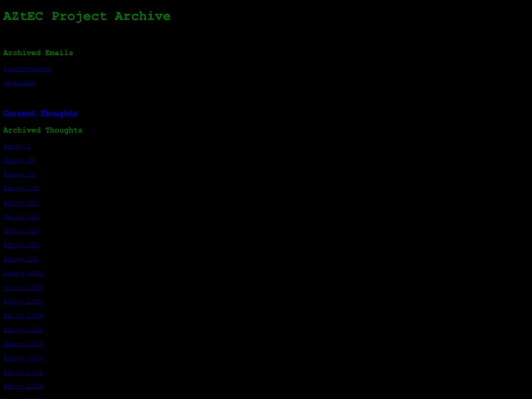Open the Entry 1116 link
The width and height of the screenshot is (532, 399).
pos(24,372)
